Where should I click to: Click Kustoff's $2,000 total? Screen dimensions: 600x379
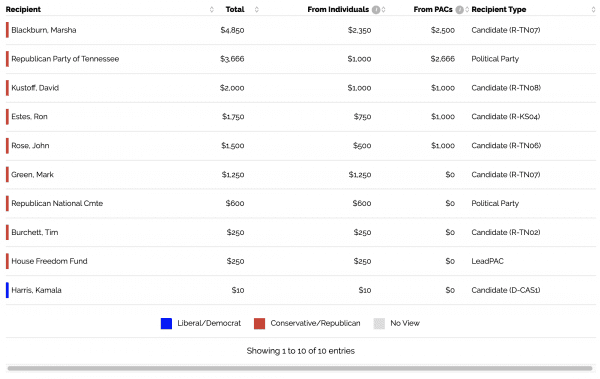tap(232, 88)
